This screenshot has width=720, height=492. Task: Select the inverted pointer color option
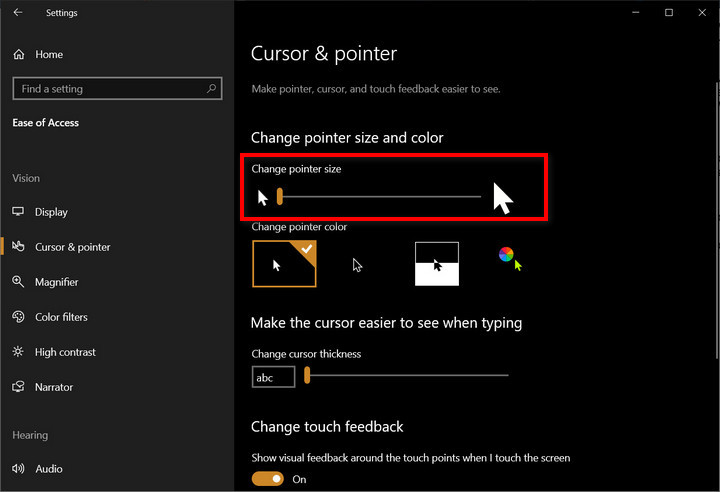click(437, 264)
